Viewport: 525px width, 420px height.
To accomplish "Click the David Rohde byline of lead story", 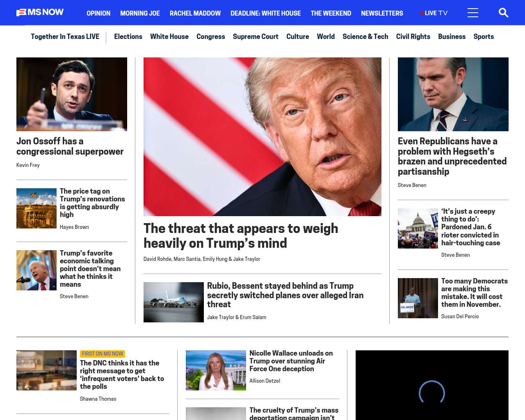I will (x=157, y=259).
